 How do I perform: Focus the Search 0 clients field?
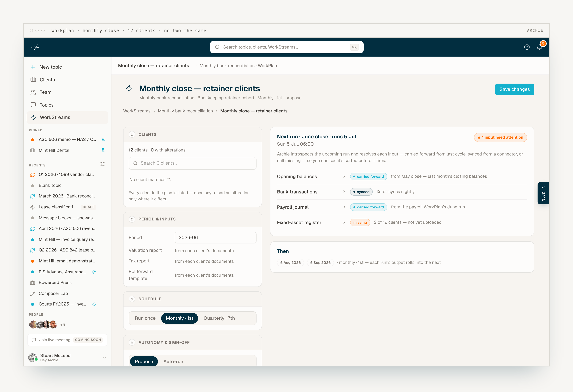[x=192, y=163]
